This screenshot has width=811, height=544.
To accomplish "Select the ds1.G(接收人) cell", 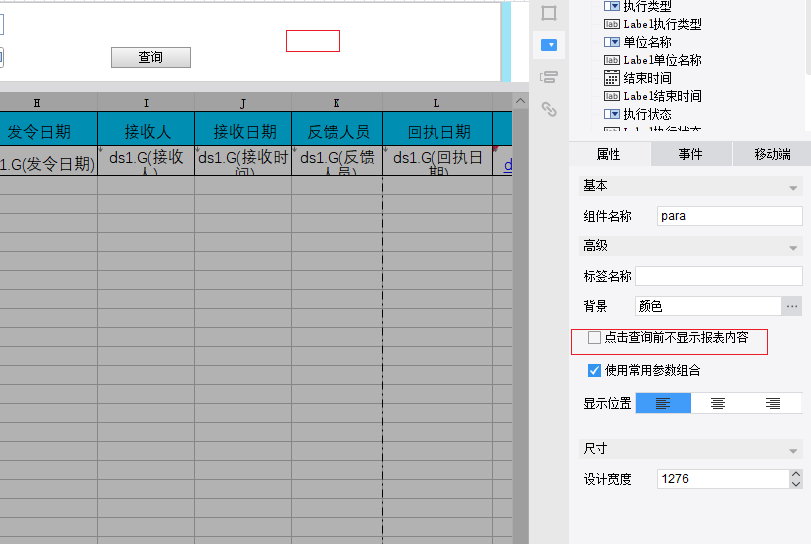I will click(x=146, y=161).
